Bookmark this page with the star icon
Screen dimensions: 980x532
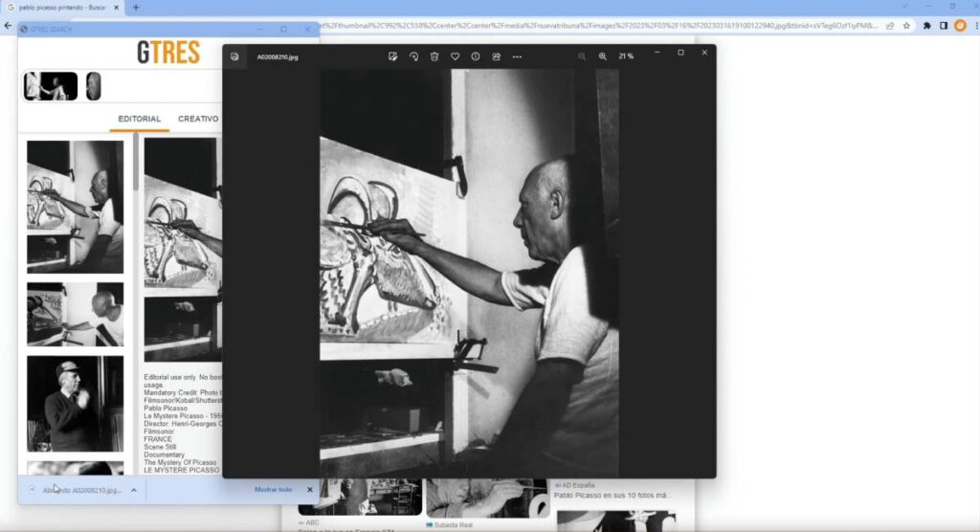(907, 26)
